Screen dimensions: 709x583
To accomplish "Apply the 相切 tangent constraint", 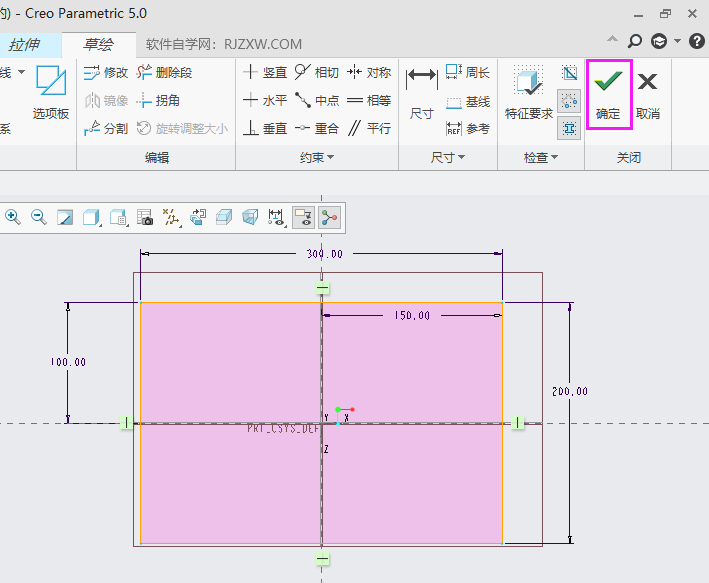I will 316,72.
